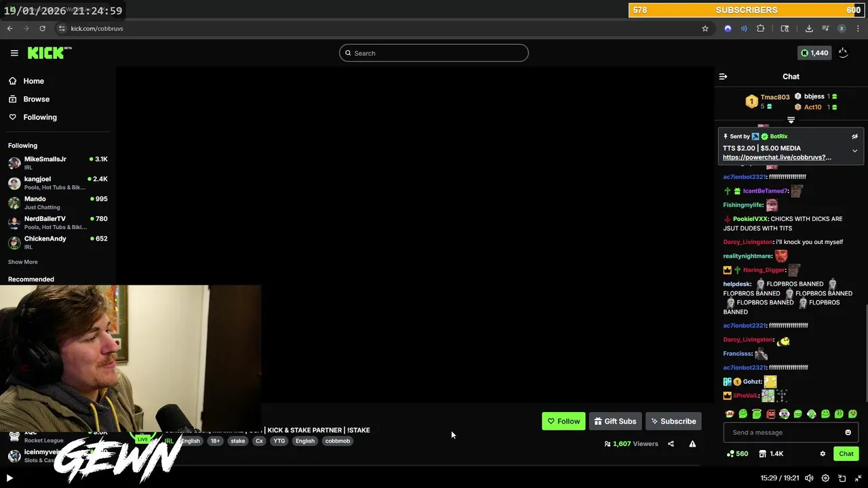Open kangjoel followed channel
Image resolution: width=868 pixels, height=488 pixels.
[x=58, y=182]
